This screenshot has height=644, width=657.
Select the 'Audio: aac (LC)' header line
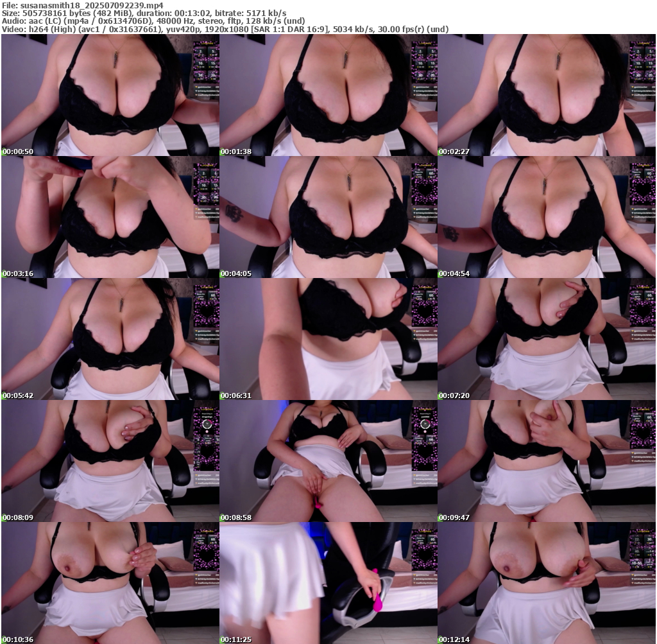click(x=153, y=21)
